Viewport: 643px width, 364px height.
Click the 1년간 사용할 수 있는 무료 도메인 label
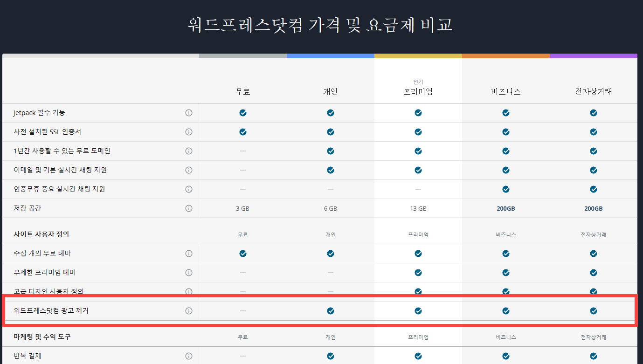(62, 151)
